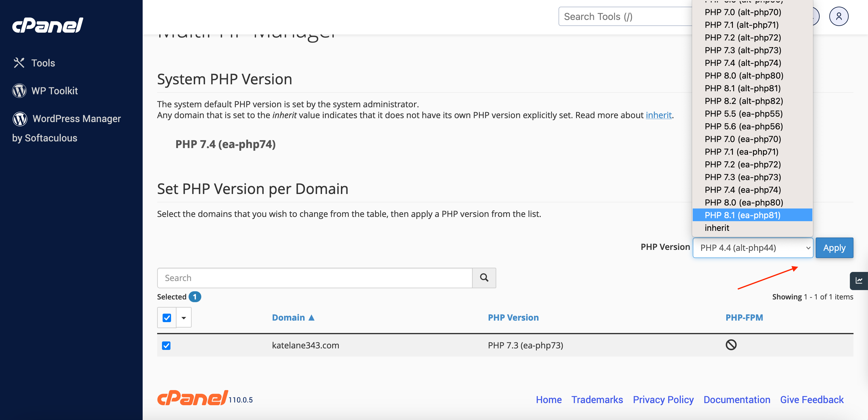Image resolution: width=868 pixels, height=420 pixels.
Task: Open the PHP Version select box
Action: [753, 248]
